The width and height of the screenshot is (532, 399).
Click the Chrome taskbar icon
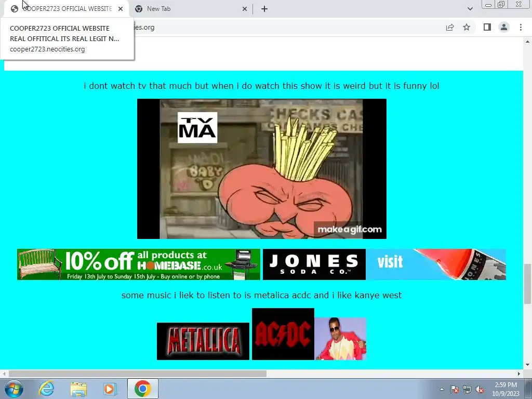click(x=143, y=389)
